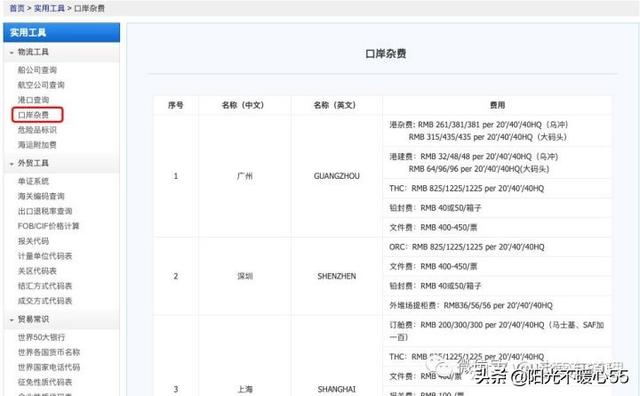Open 船公司查询 in sidebar
The image size is (640, 396).
point(37,70)
